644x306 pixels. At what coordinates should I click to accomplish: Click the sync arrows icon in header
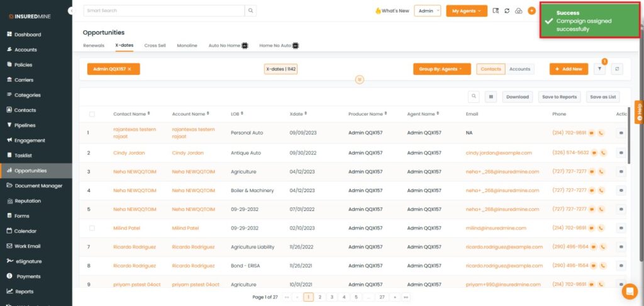coord(507,11)
